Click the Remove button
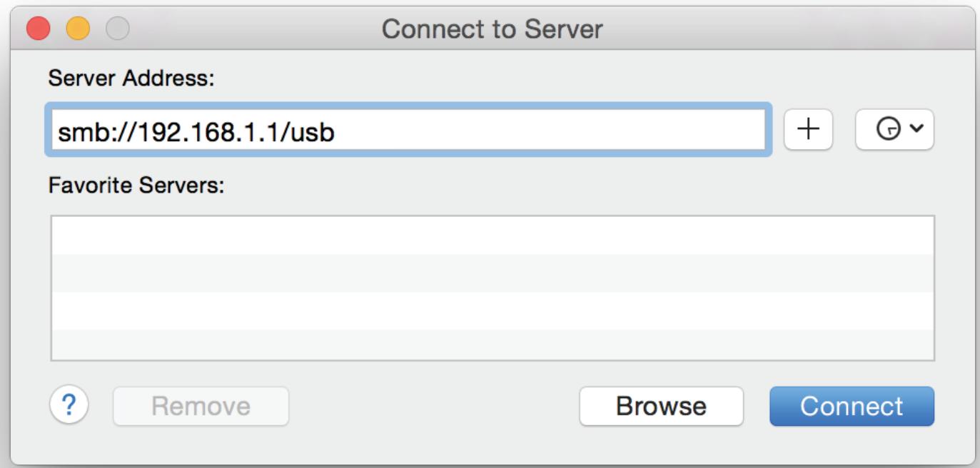This screenshot has height=468, width=980. (x=201, y=406)
